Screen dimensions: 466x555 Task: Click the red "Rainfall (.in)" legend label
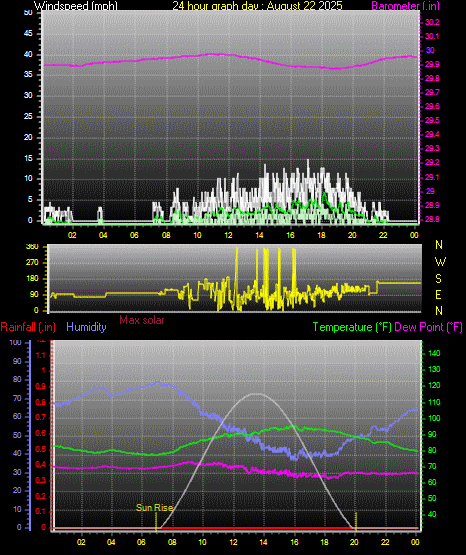(x=28, y=327)
